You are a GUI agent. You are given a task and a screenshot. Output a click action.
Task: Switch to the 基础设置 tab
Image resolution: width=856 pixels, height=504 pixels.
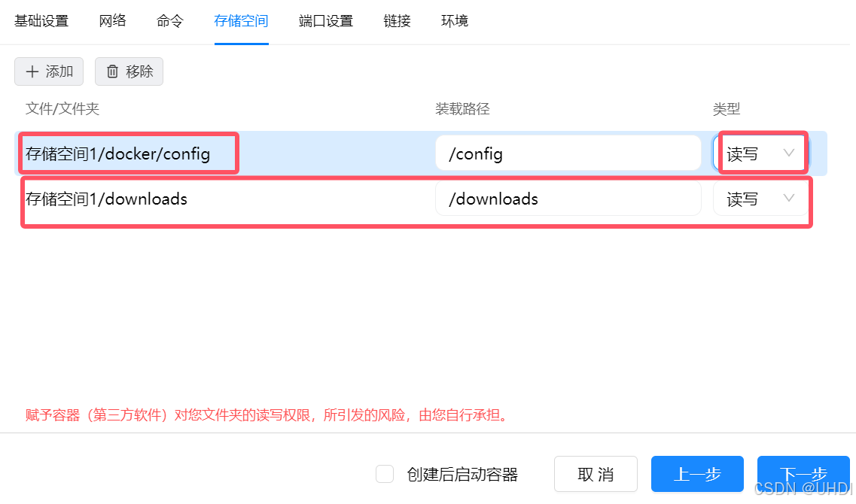tap(41, 21)
